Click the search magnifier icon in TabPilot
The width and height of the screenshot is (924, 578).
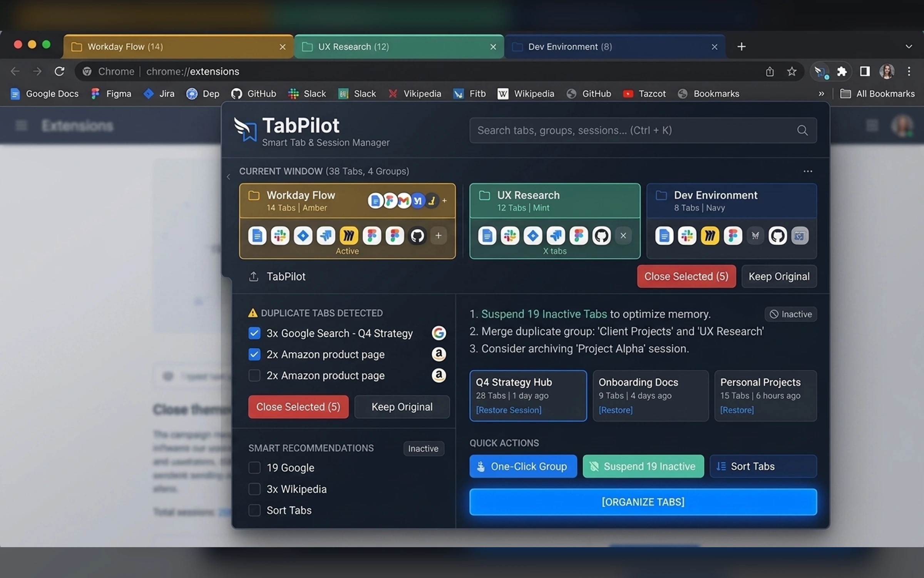[802, 130]
